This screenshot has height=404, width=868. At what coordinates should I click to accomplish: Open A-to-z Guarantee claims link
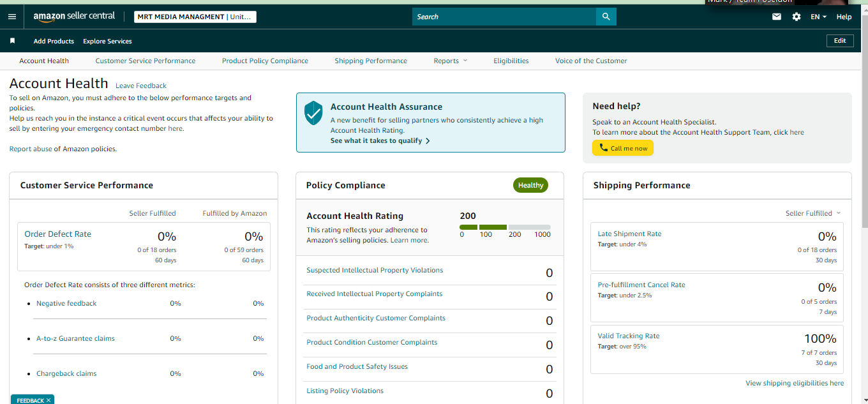tap(75, 338)
